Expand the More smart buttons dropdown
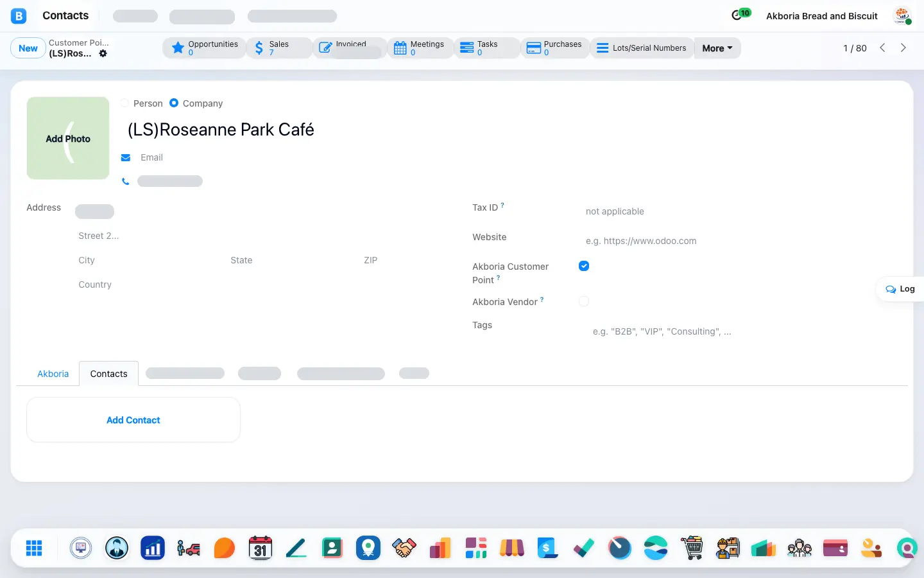924x578 pixels. click(717, 48)
